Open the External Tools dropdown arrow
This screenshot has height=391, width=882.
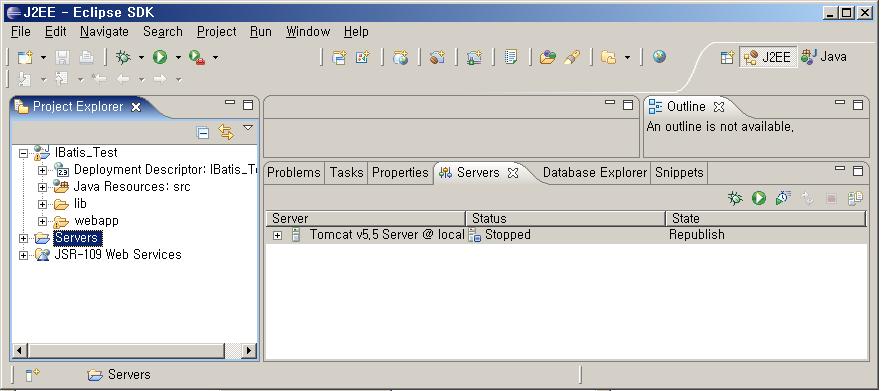(x=215, y=57)
